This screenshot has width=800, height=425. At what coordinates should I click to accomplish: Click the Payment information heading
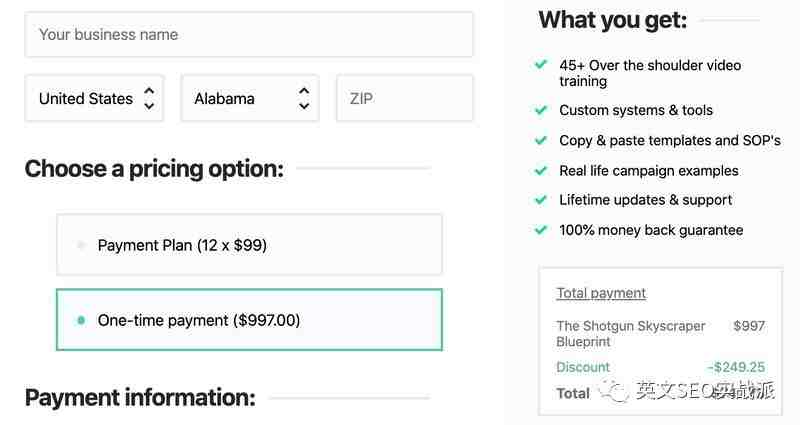(140, 398)
